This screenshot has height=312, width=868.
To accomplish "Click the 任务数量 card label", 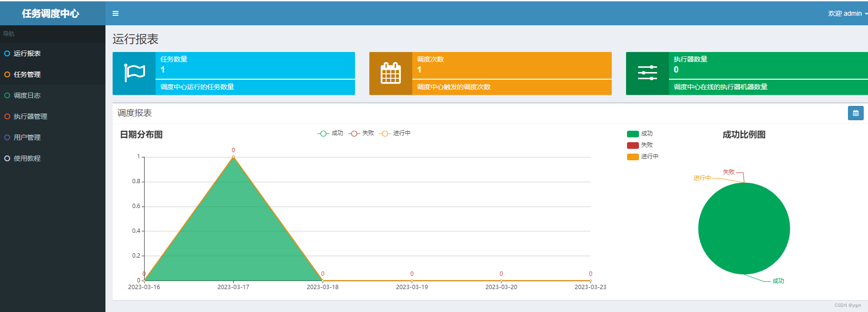I will pyautogui.click(x=174, y=59).
